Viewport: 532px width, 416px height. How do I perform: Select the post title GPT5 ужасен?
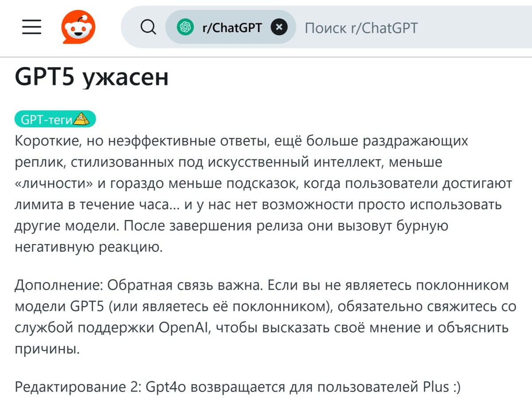(91, 76)
